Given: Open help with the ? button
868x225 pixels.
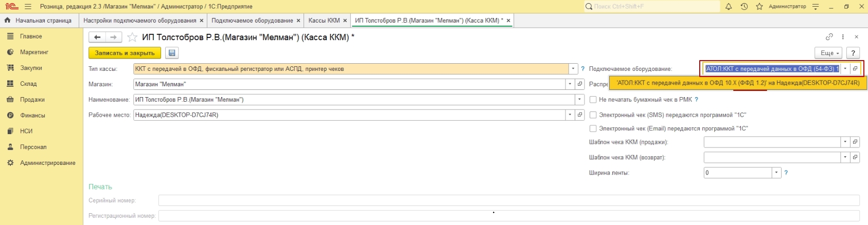Looking at the screenshot, I should pos(853,53).
